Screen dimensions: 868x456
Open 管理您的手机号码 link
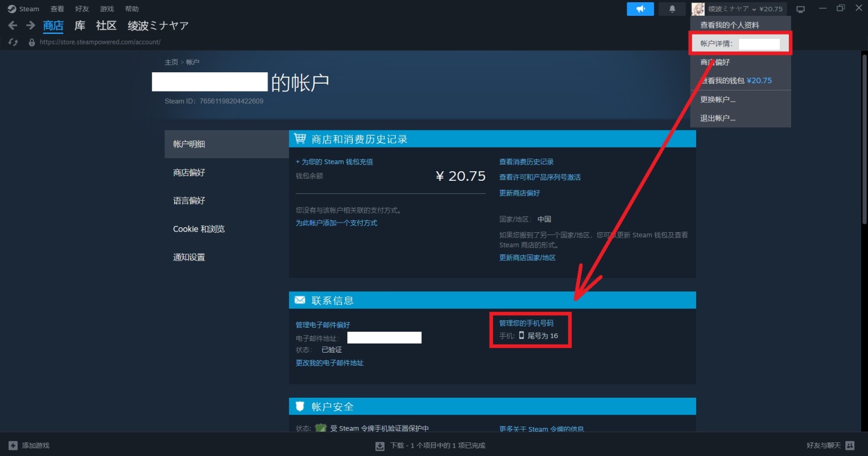(x=526, y=323)
